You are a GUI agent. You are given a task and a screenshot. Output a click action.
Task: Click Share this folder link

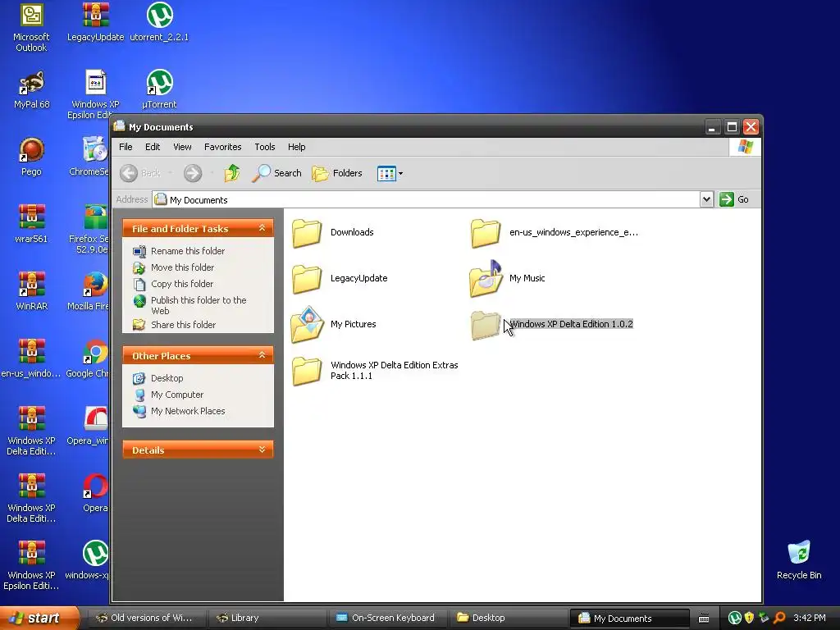(183, 325)
